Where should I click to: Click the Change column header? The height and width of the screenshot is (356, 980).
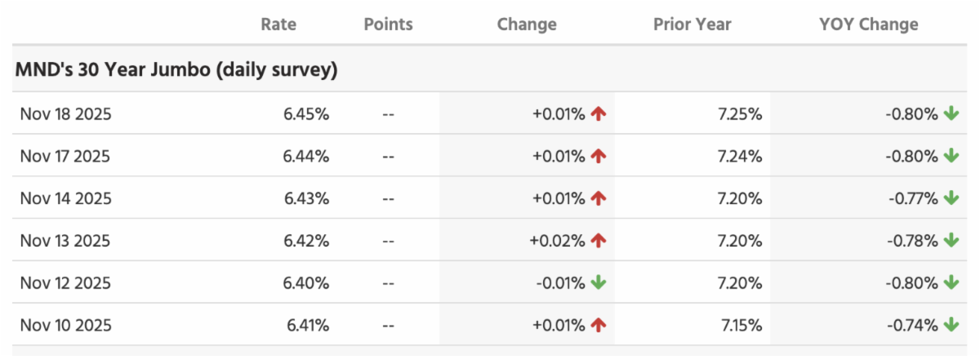[527, 24]
